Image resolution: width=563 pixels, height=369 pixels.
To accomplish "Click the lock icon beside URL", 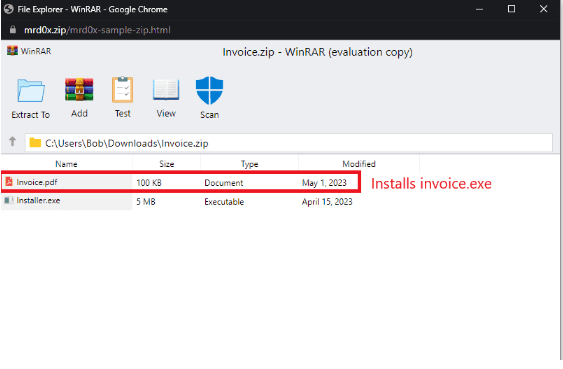I will coord(13,29).
